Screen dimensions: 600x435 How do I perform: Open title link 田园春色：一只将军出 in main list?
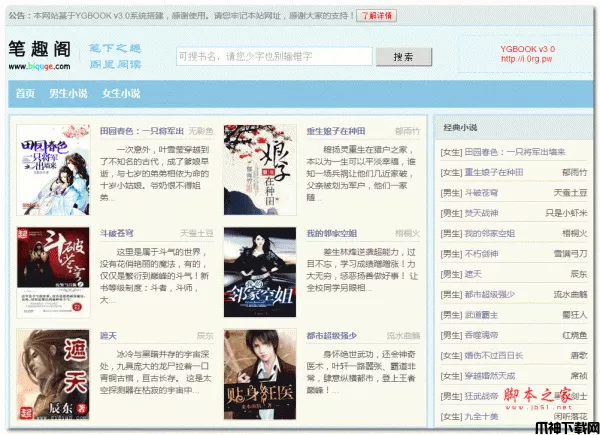(x=142, y=131)
